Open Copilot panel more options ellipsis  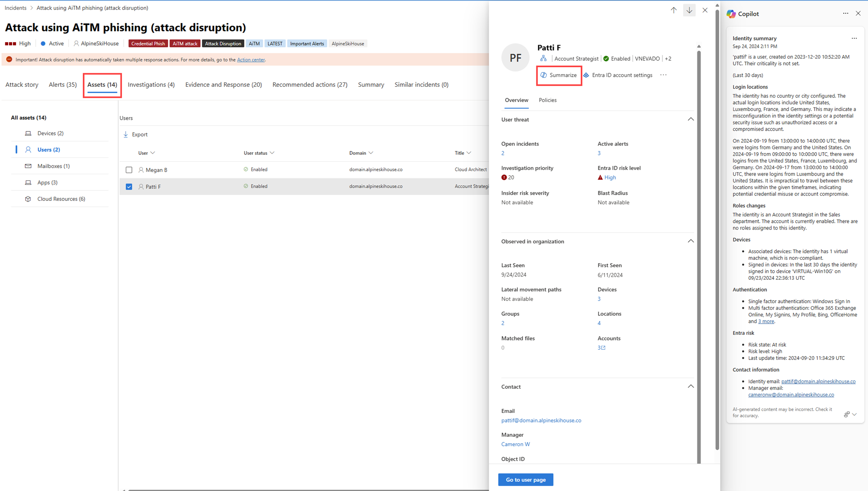845,13
